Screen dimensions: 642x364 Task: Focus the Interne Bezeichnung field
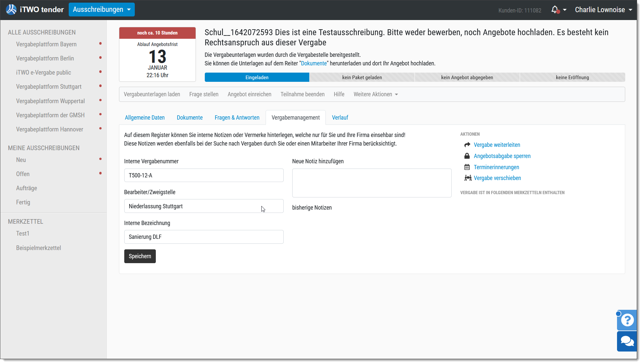[x=204, y=237]
